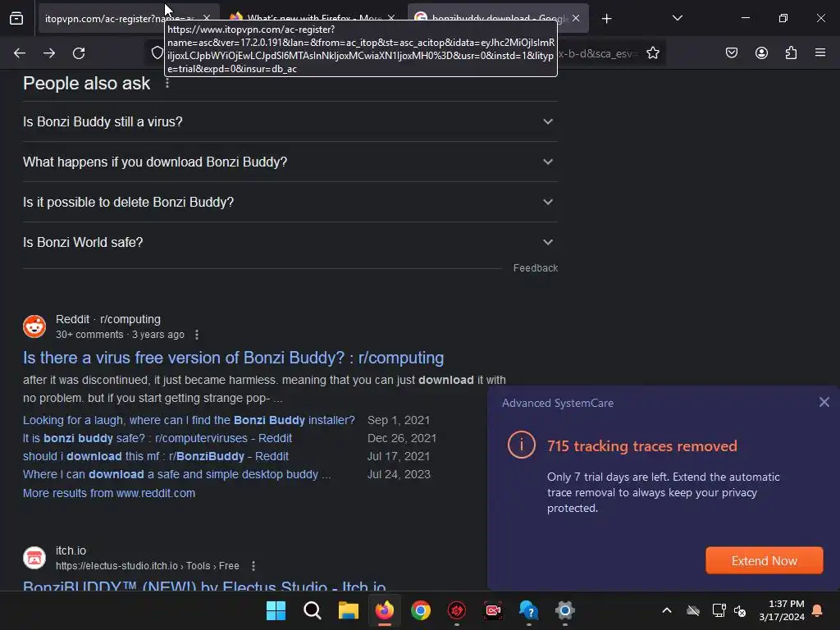Open Advanced SystemCare red taskbar icon
The height and width of the screenshot is (630, 840).
tap(456, 610)
